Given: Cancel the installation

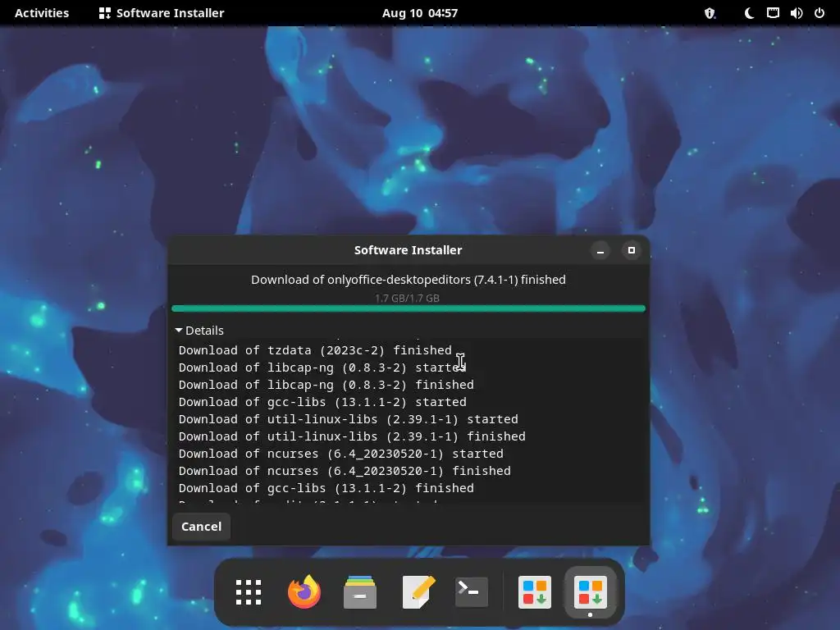Looking at the screenshot, I should (x=202, y=527).
